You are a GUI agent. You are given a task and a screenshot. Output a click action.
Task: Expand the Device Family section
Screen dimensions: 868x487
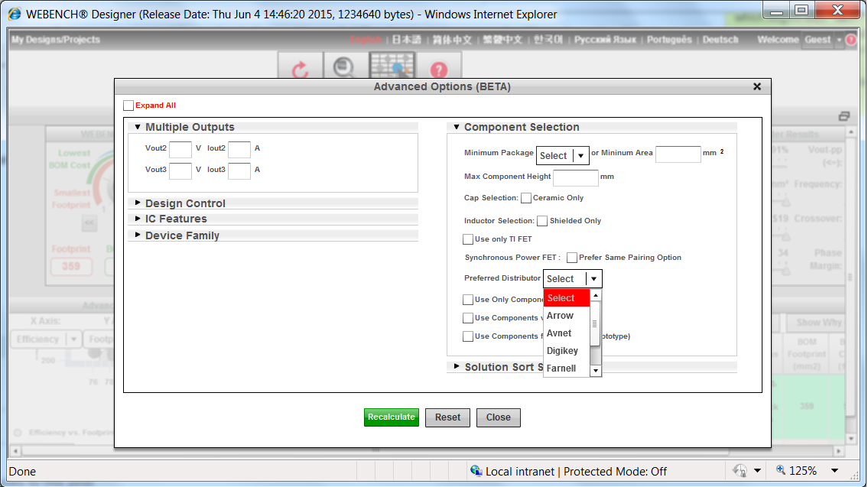[138, 235]
